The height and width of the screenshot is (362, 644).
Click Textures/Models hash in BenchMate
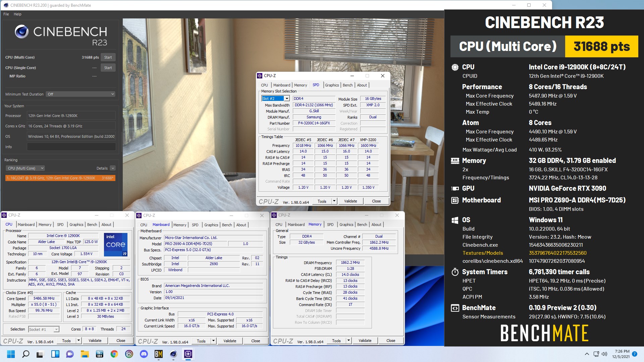[x=557, y=253]
